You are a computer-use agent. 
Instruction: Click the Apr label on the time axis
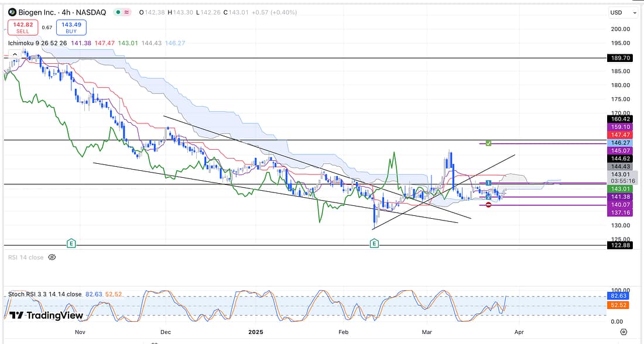(x=519, y=332)
